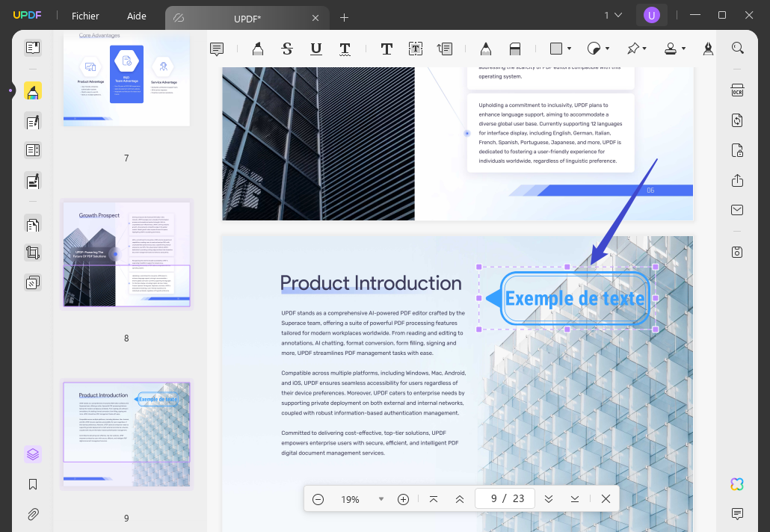Open the UPDF AI assistant icon
Screen dimensions: 770x532
737,484
